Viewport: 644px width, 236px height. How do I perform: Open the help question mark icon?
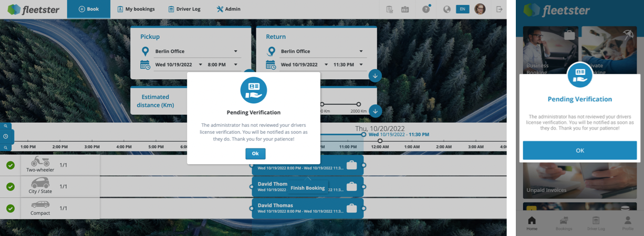(x=426, y=9)
